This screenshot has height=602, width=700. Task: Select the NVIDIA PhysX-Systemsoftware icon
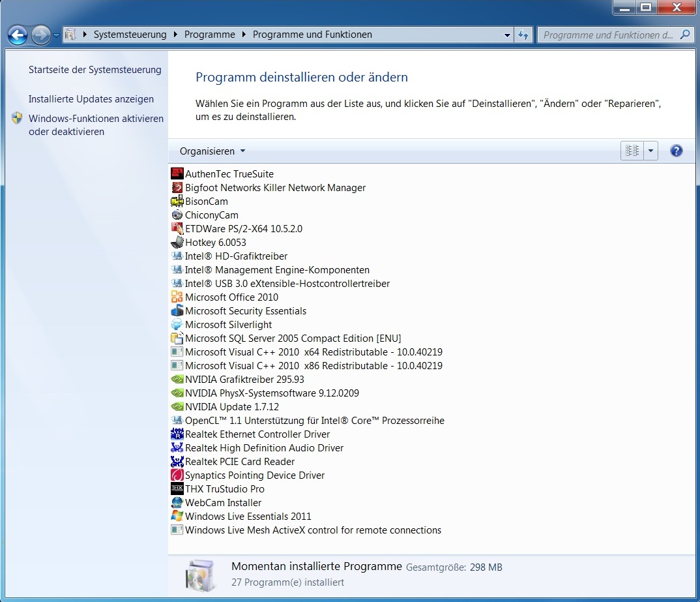pyautogui.click(x=177, y=393)
